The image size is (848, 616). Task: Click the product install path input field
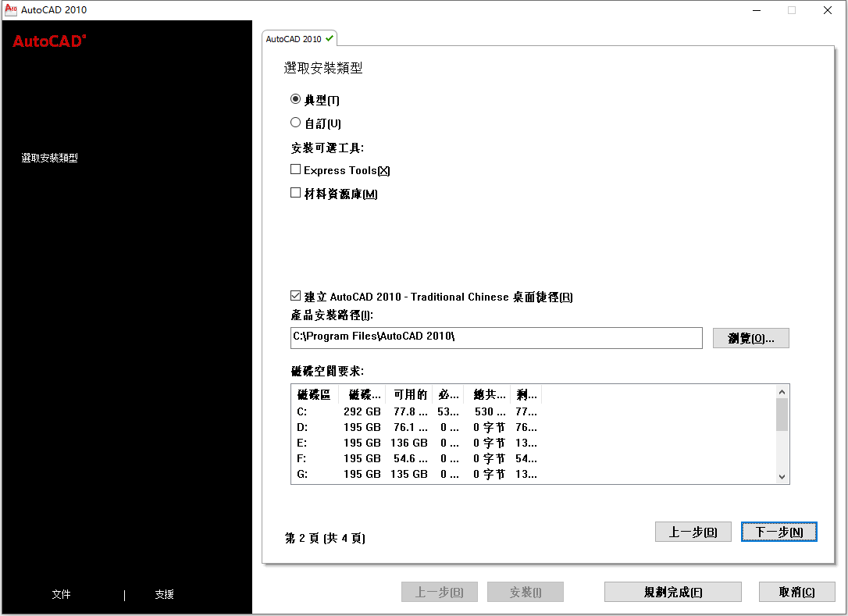[x=496, y=337]
